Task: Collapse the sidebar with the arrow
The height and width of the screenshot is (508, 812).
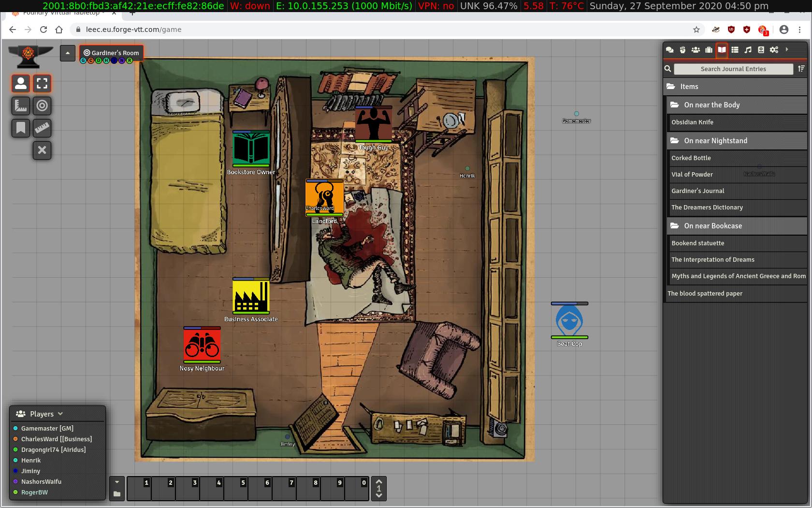Action: coord(787,49)
